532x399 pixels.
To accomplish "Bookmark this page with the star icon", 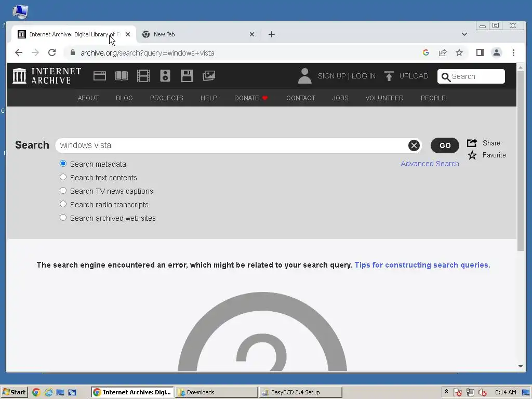I will pyautogui.click(x=459, y=52).
